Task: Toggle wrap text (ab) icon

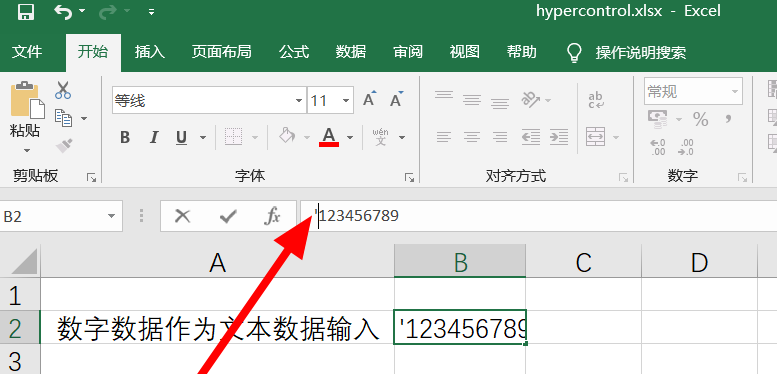Action: coord(596,100)
